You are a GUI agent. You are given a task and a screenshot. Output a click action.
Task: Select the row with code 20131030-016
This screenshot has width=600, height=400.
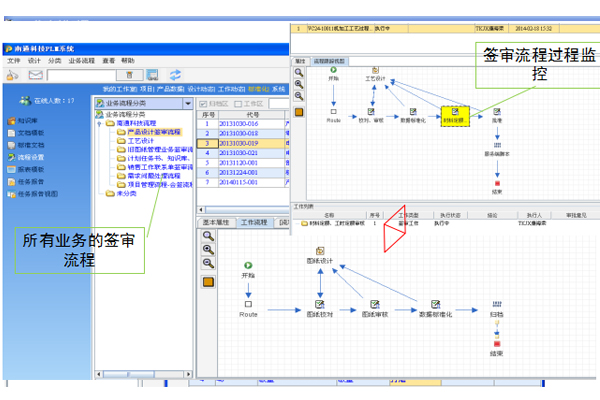pyautogui.click(x=243, y=124)
